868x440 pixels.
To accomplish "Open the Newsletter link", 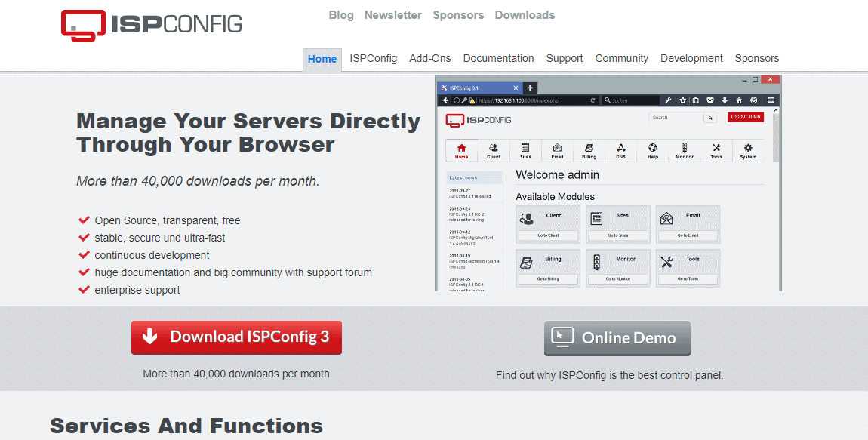I will coord(393,15).
